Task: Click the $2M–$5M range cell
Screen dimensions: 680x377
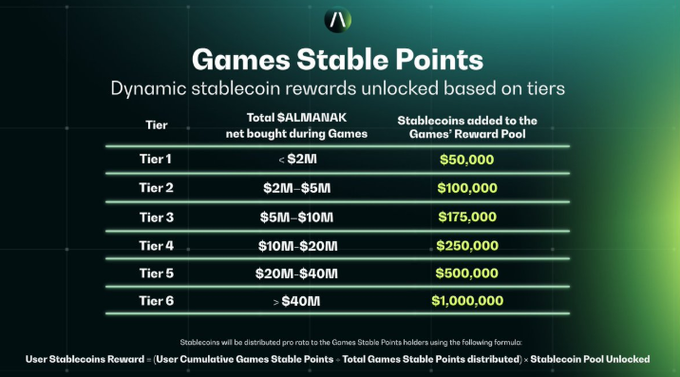Action: 297,188
